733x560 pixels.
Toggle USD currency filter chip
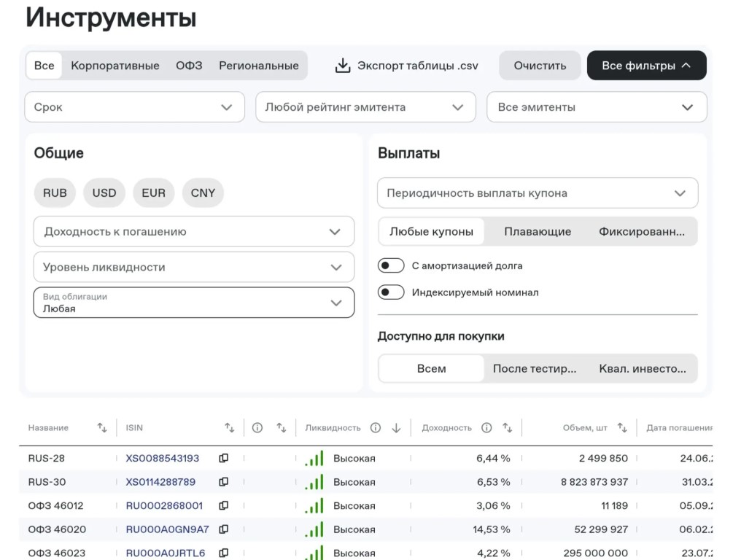104,192
